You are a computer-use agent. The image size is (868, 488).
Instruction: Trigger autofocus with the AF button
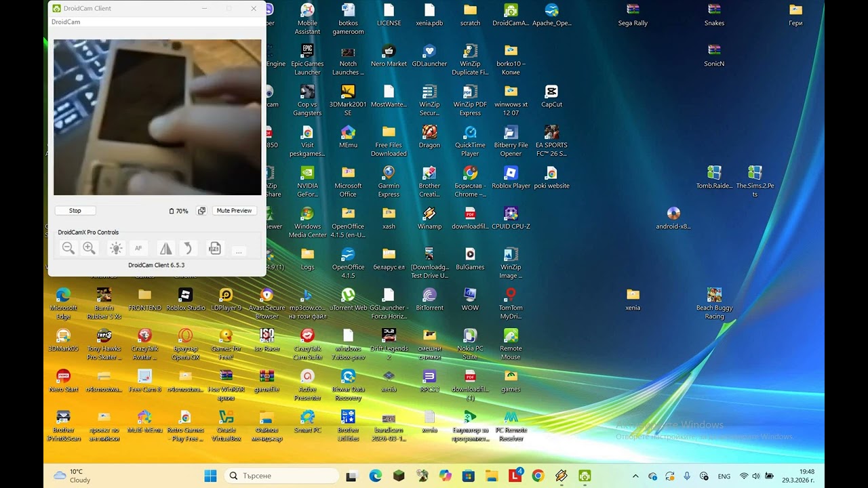click(x=138, y=249)
